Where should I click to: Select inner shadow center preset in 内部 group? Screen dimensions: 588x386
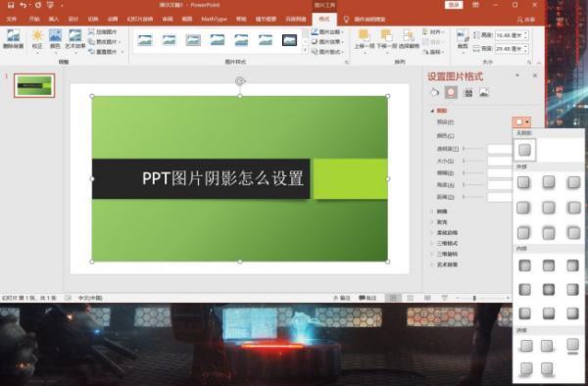(549, 289)
